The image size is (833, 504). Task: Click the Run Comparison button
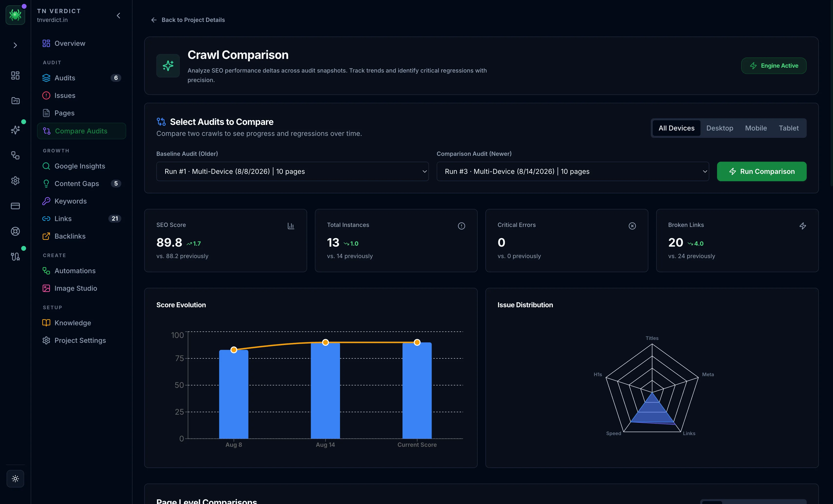coord(762,171)
